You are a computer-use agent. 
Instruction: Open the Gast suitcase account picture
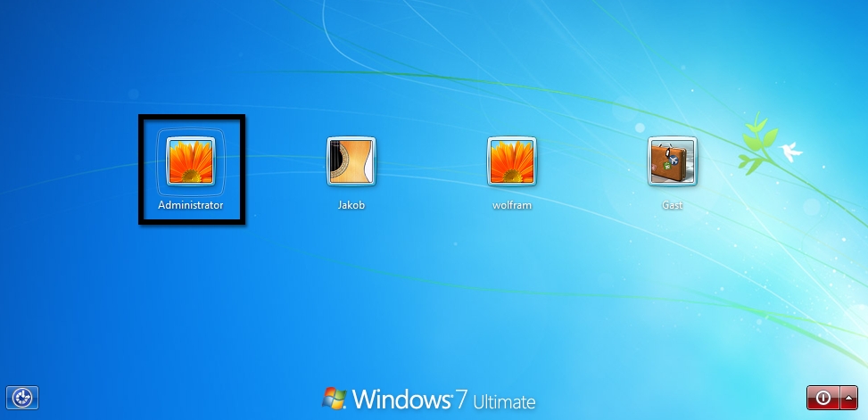[672, 161]
